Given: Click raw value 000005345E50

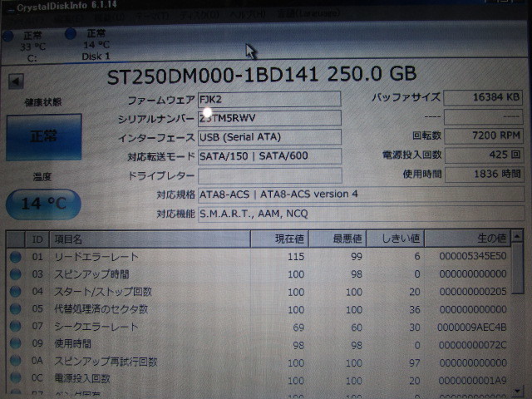Looking at the screenshot, I should point(473,256).
